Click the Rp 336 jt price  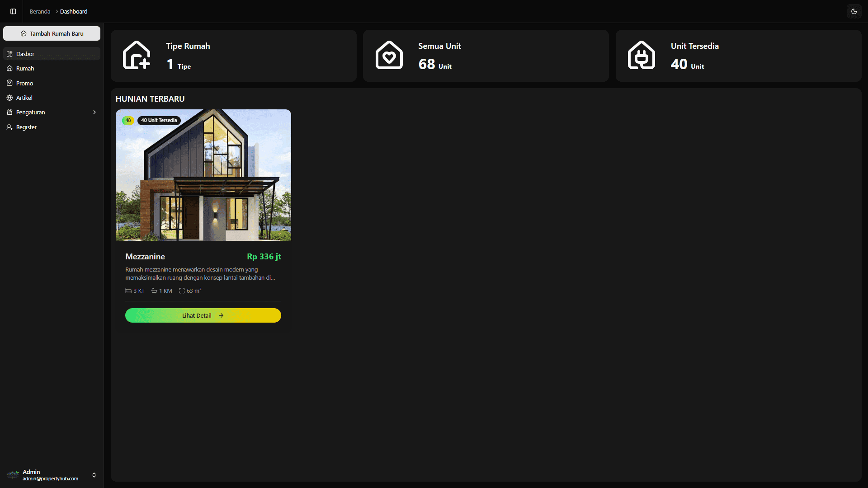(x=264, y=256)
